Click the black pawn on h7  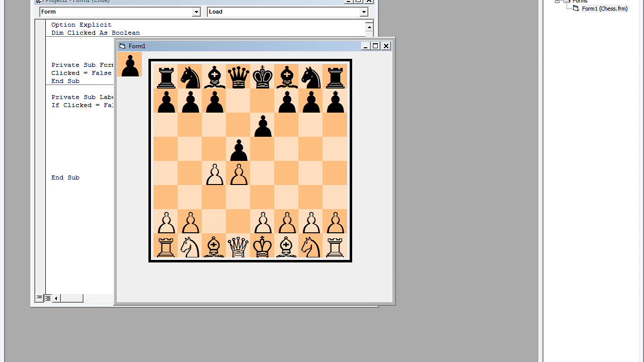point(335,101)
